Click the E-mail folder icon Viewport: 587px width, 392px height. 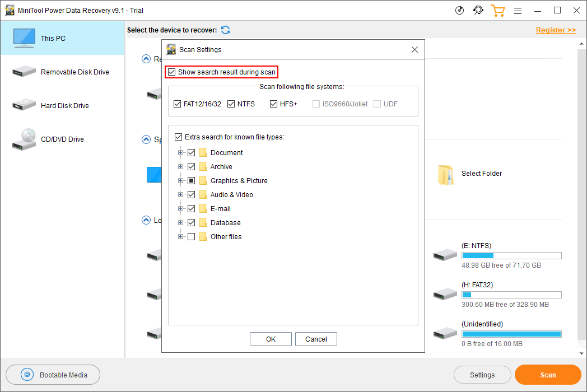[x=203, y=208]
